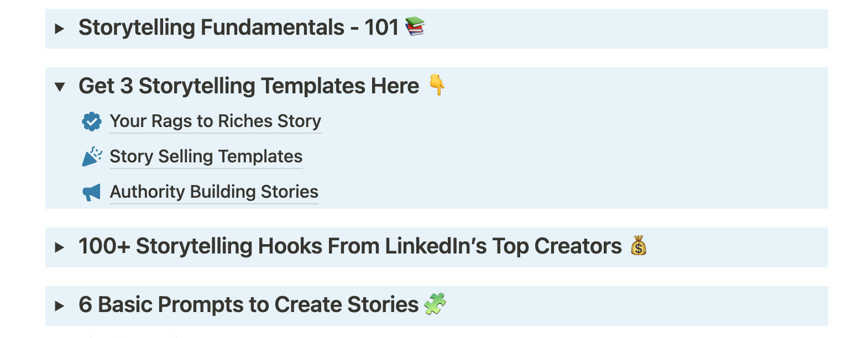Expand the Storytelling Fundamentals - 101 toggle
The image size is (868, 338).
tap(60, 29)
